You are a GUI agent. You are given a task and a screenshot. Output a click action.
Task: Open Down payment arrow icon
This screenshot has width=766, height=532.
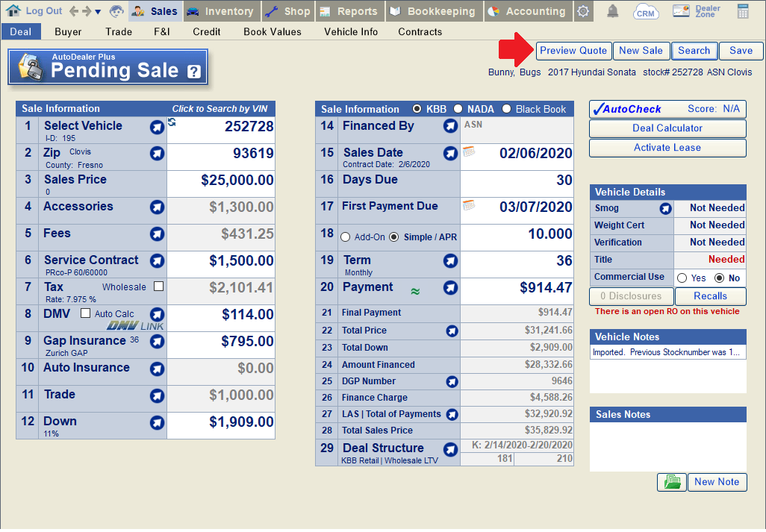click(157, 422)
